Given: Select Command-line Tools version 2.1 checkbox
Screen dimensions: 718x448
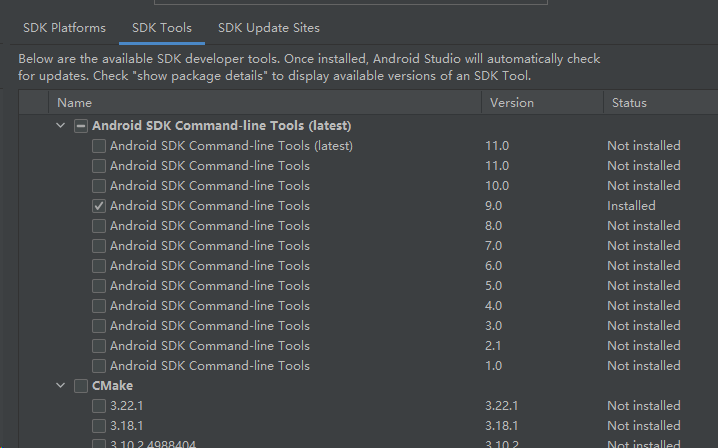Looking at the screenshot, I should [x=99, y=346].
